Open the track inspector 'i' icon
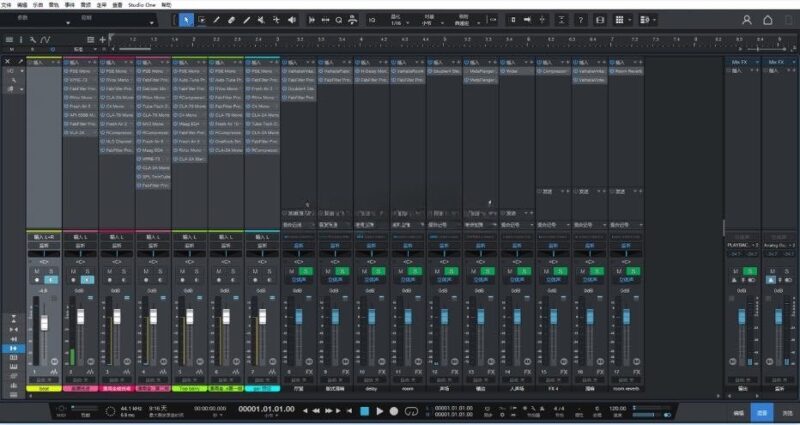This screenshot has width=800, height=425. [x=21, y=39]
